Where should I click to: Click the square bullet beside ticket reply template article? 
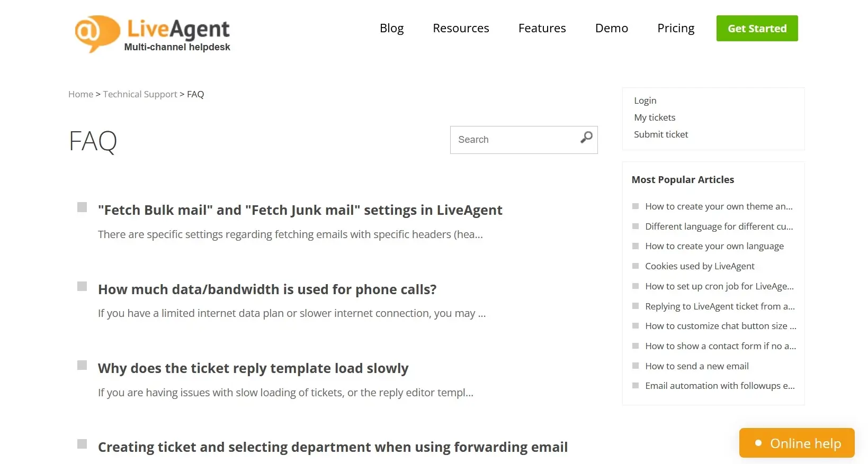82,366
